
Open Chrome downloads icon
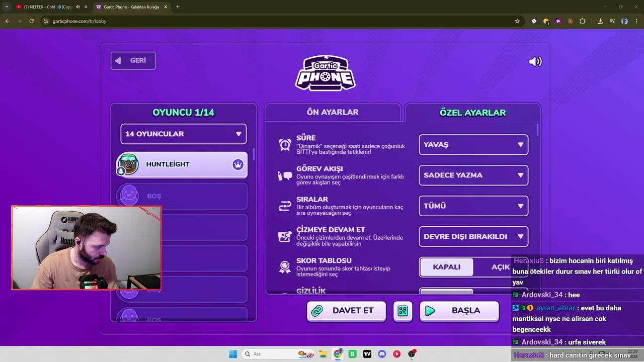click(x=600, y=21)
